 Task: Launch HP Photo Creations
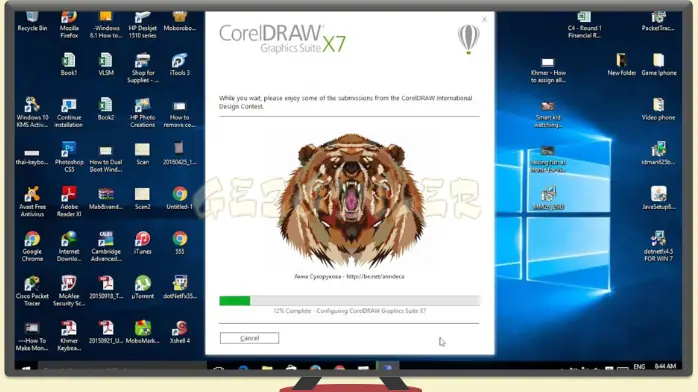(142, 113)
